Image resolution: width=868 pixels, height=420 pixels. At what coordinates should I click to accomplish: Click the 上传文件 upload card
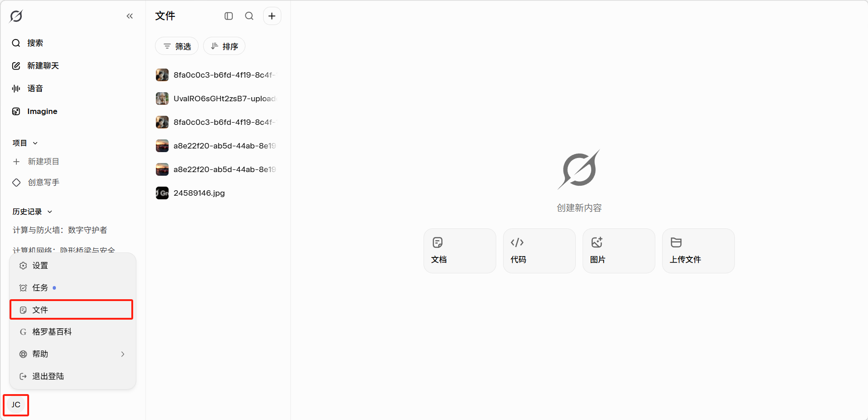[698, 251]
